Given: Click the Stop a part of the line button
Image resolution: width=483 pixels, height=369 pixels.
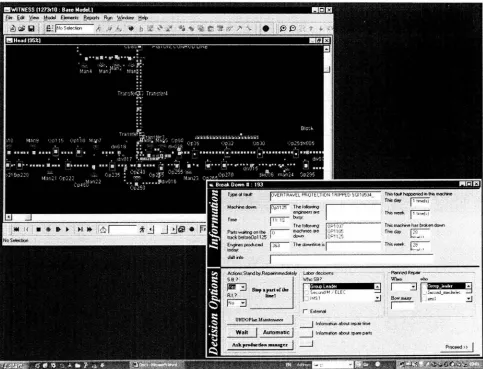Looking at the screenshot, I should point(271,293).
